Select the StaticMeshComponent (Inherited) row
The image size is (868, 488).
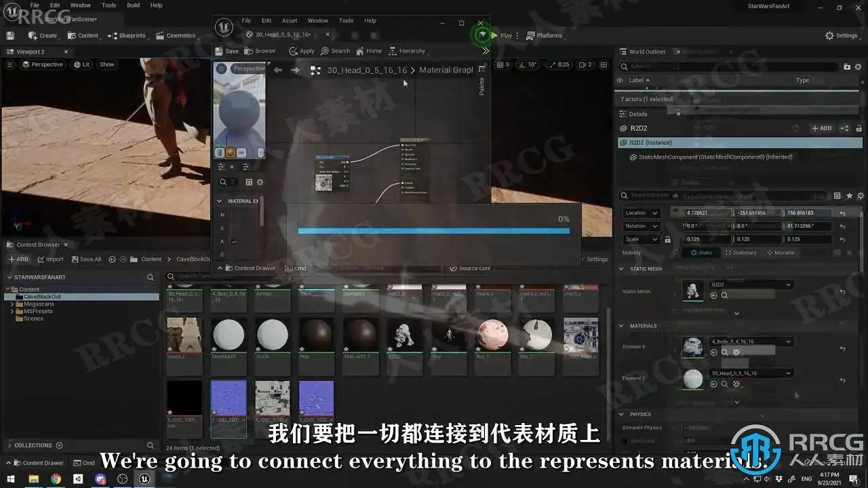tap(740, 157)
